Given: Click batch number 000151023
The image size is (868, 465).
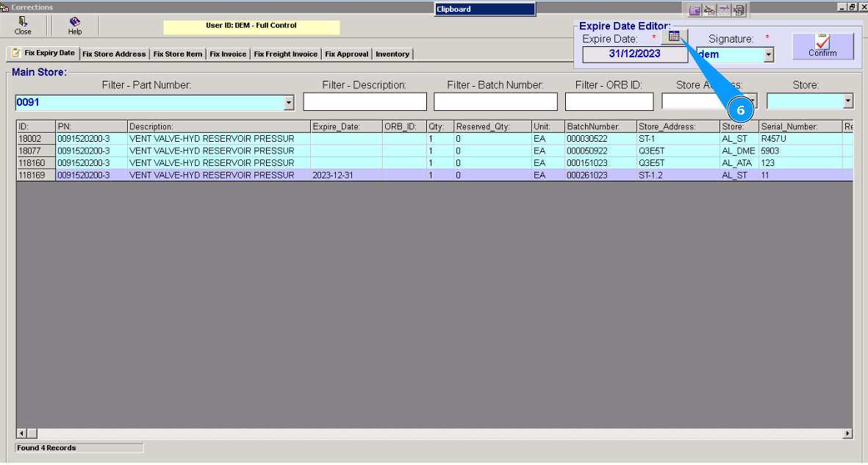Looking at the screenshot, I should [x=600, y=163].
